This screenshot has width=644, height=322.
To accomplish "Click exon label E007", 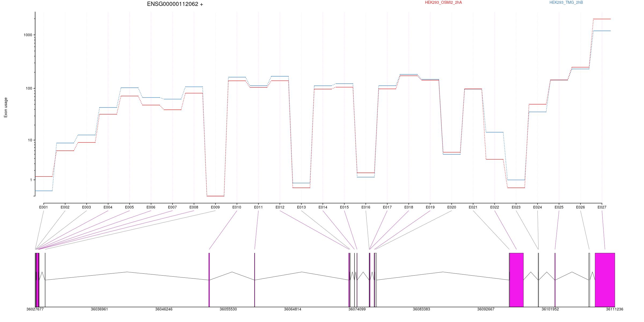I will pos(172,207).
